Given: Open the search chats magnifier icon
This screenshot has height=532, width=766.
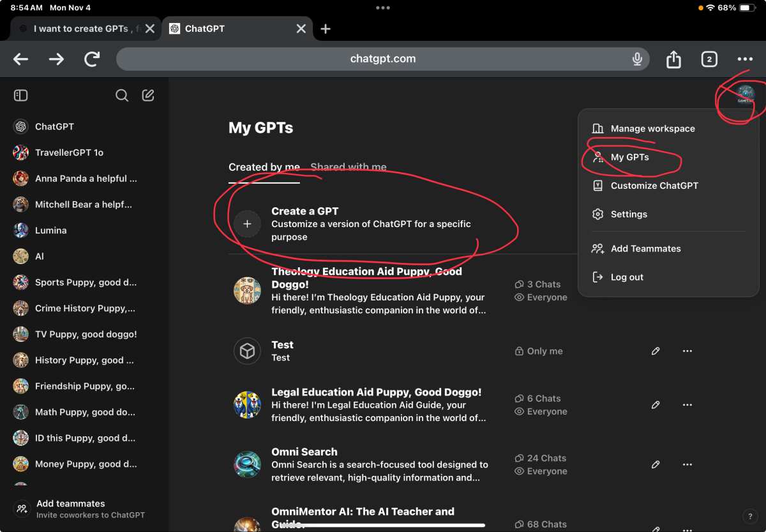Looking at the screenshot, I should coord(122,95).
